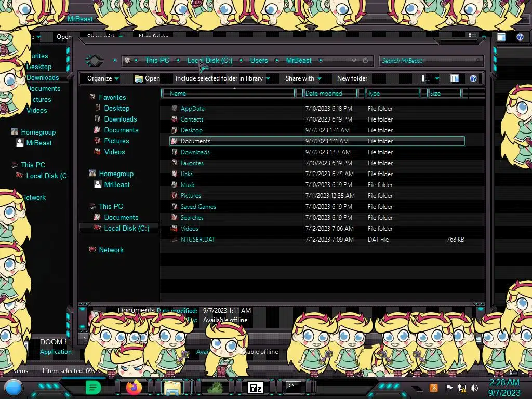Select MrBeast under Homegroup in front pane
The height and width of the screenshot is (399, 532).
click(x=117, y=184)
